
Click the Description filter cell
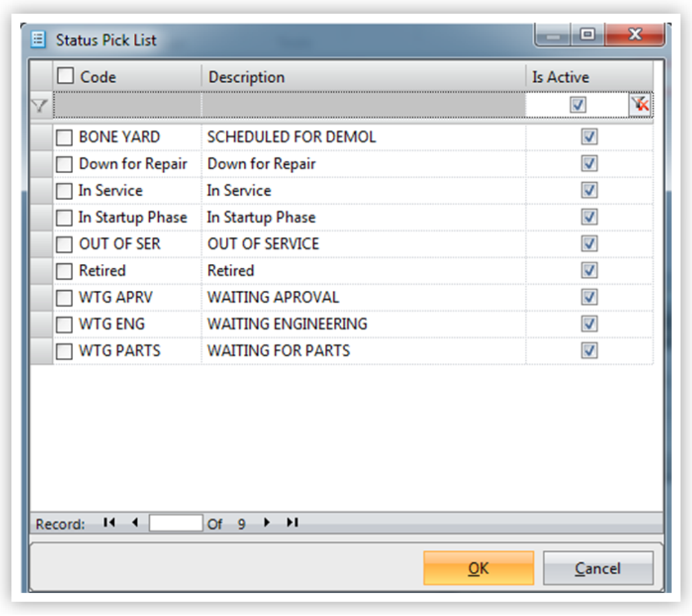(363, 105)
